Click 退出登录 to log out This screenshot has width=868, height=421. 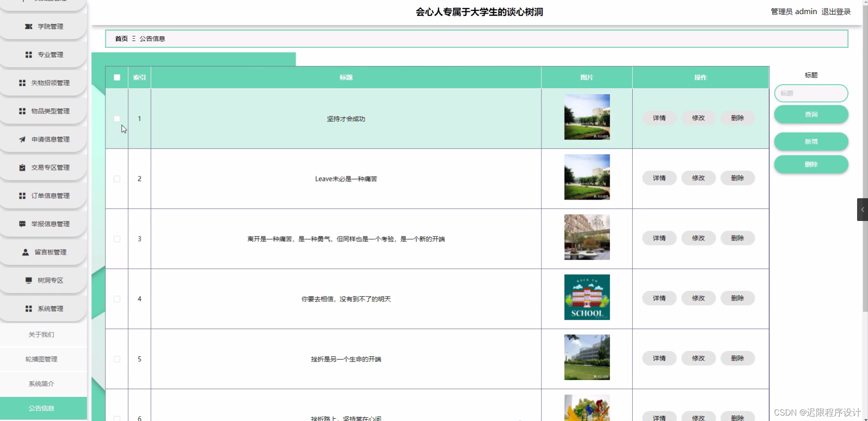pos(836,11)
